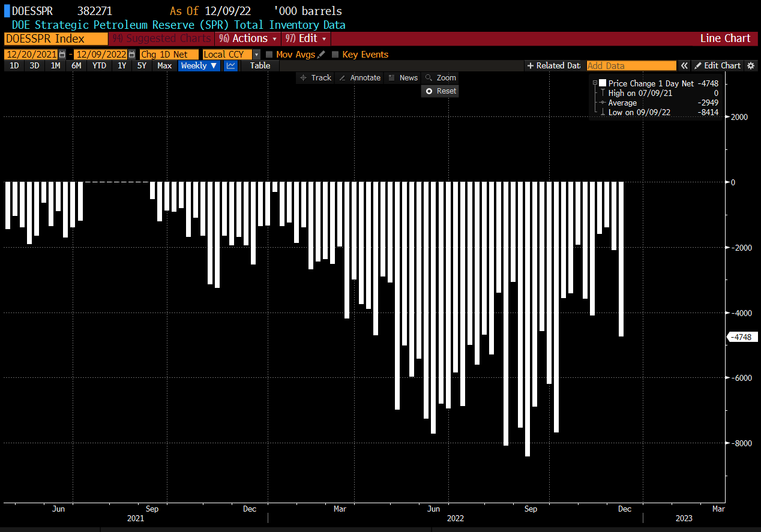
Task: Add Related Data to chart
Action: point(553,65)
